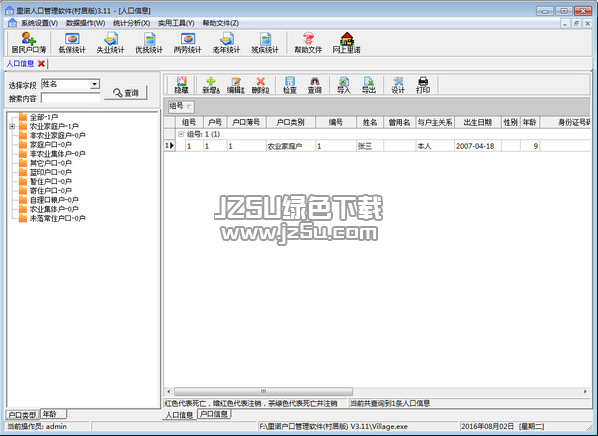Screen dimensions: 598x436
Task: Select 家庭户口-0户 in the tree
Action: point(51,145)
